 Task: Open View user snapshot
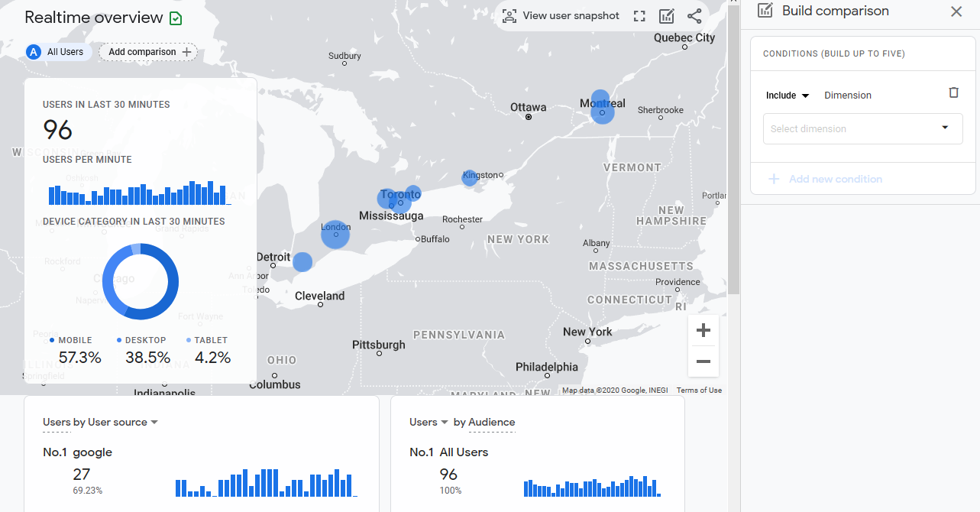tap(561, 16)
